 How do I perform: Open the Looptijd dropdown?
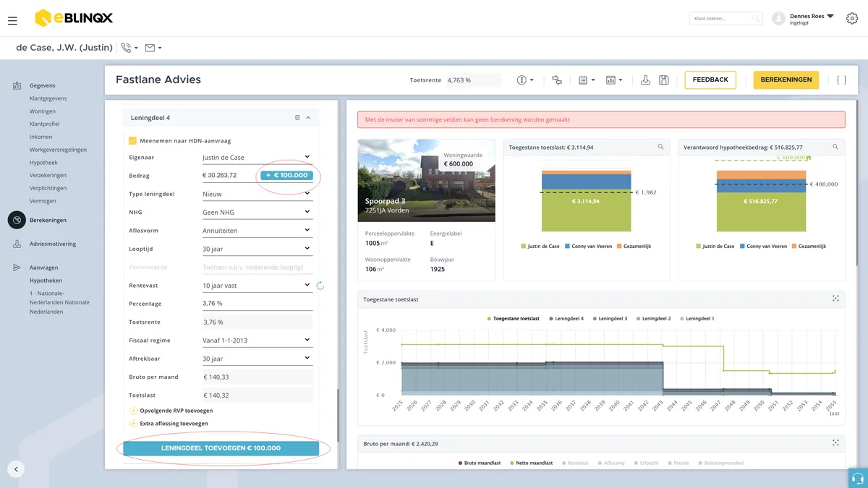[257, 249]
